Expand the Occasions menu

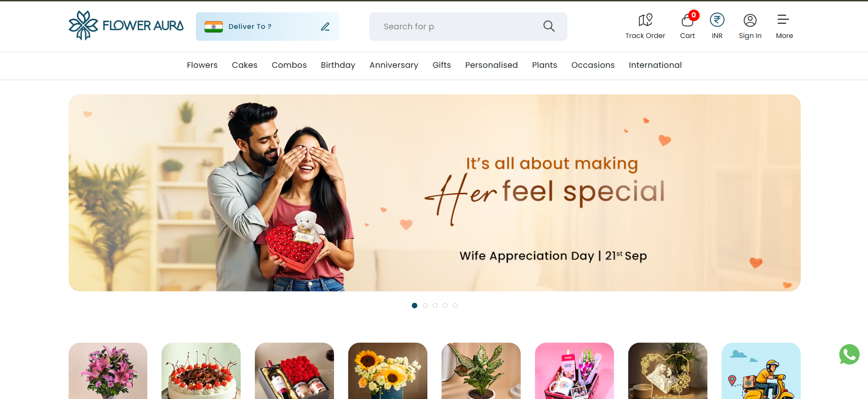point(593,65)
